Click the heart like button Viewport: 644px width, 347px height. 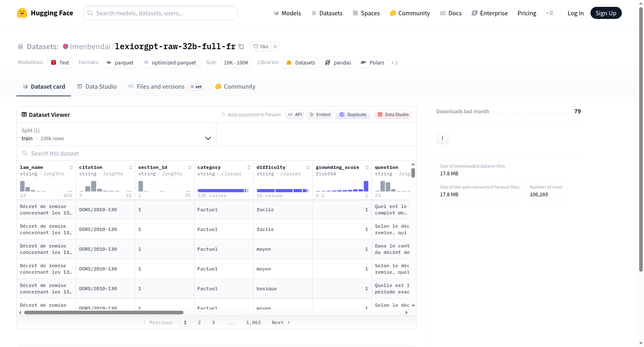261,46
